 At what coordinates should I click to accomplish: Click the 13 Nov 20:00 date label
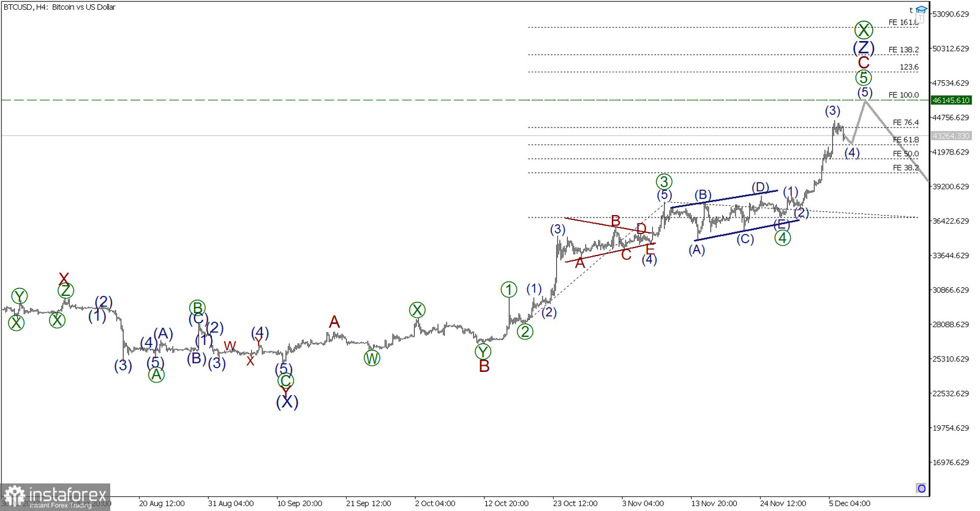point(714,504)
